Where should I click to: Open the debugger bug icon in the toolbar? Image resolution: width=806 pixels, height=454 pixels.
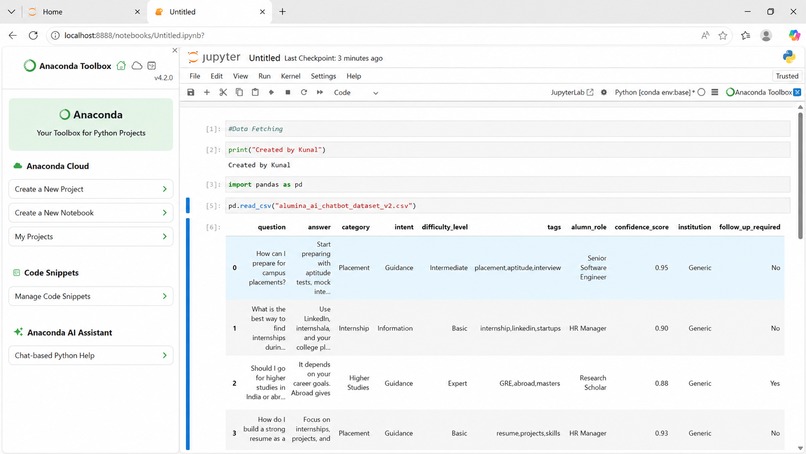tap(604, 93)
